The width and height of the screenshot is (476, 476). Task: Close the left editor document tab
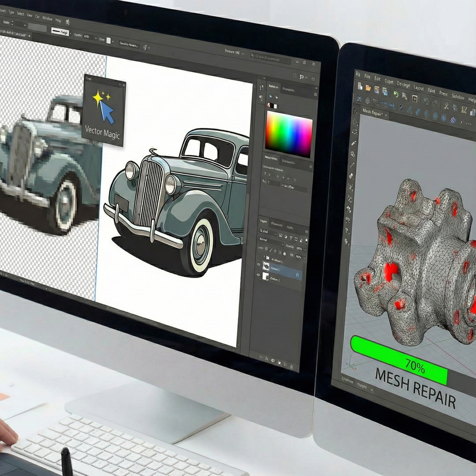(29, 36)
